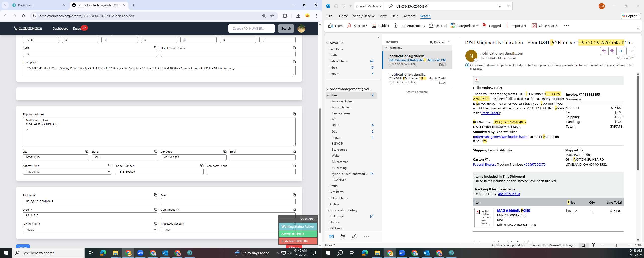The image size is (644, 258).
Task: Copy the Company Phone value
Action: click(294, 165)
